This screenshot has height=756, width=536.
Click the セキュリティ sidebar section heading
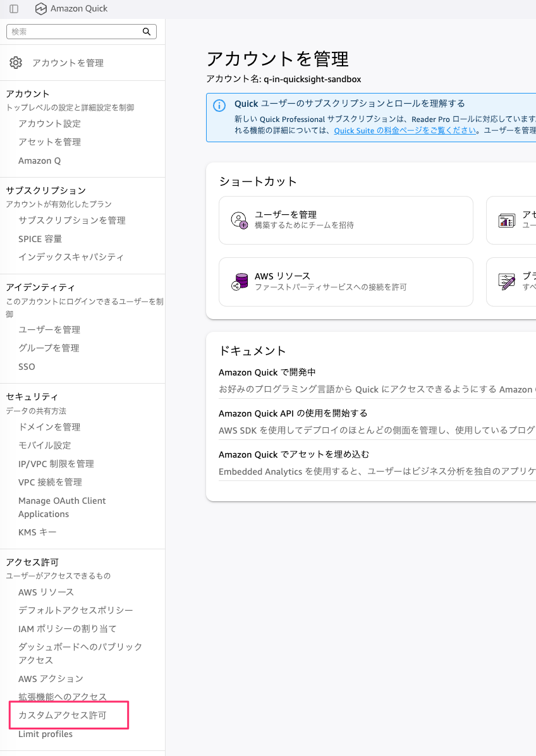point(32,397)
